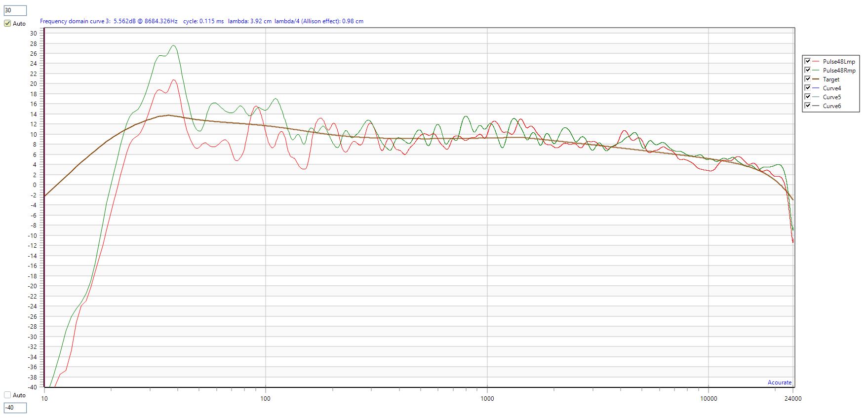Click the '100' frequency axis label
Screen dimensions: 868x418
(266, 398)
